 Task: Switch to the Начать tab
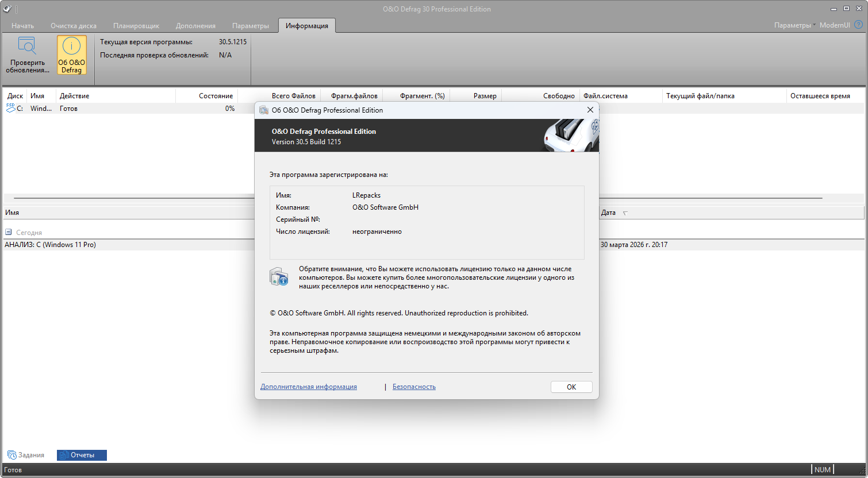pos(22,26)
